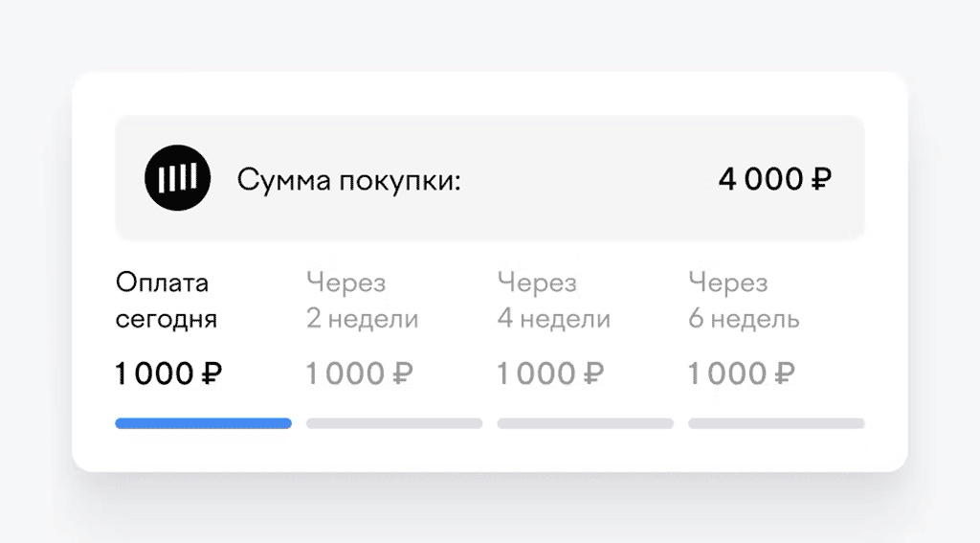This screenshot has width=980, height=543.
Task: Click the 1 000 ₽ amount for 6 weeks
Action: [742, 373]
